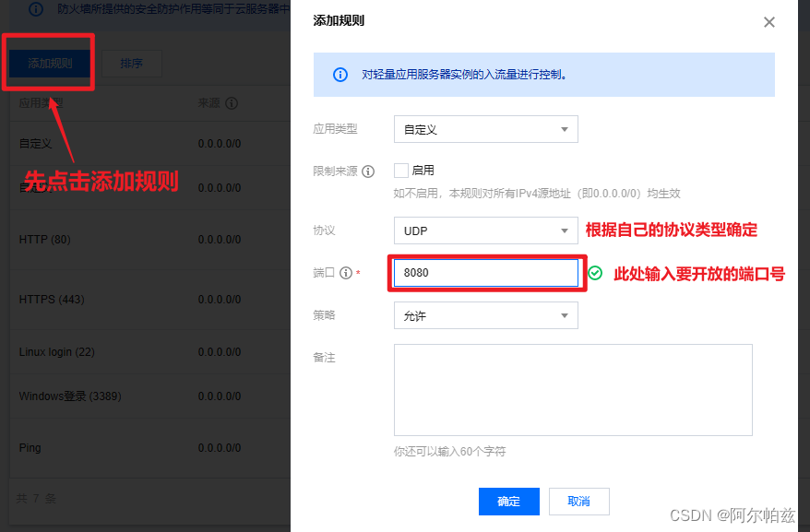The height and width of the screenshot is (532, 810).
Task: Click the 共 7 条 count text
Action: pos(36,499)
